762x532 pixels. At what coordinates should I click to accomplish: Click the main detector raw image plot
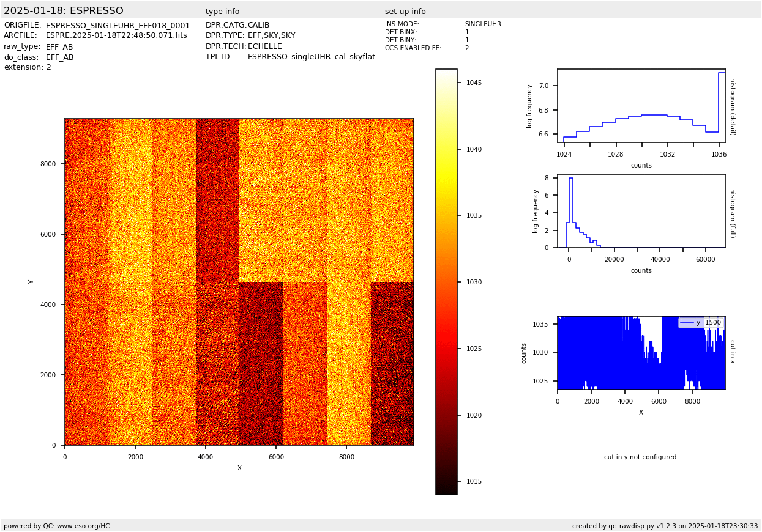(x=239, y=281)
